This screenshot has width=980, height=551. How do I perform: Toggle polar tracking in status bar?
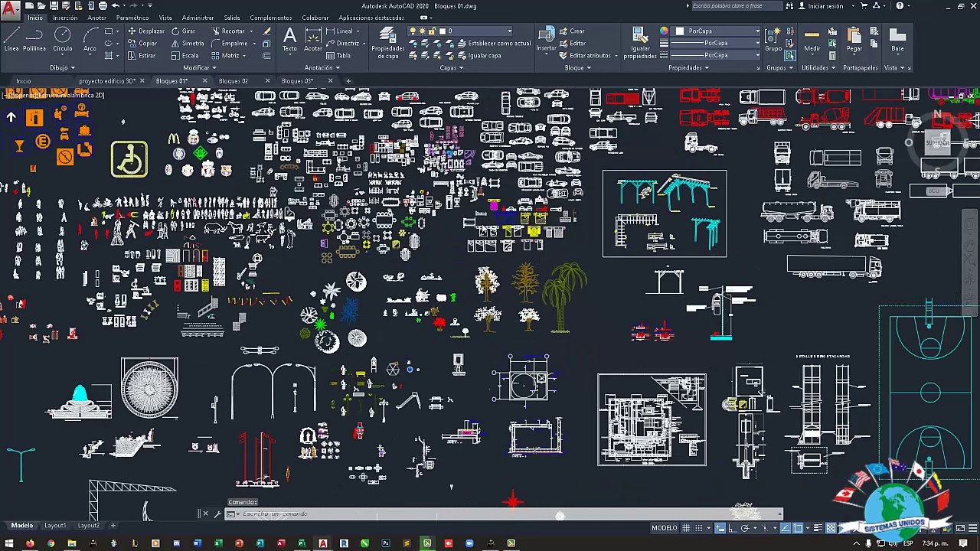(x=744, y=528)
